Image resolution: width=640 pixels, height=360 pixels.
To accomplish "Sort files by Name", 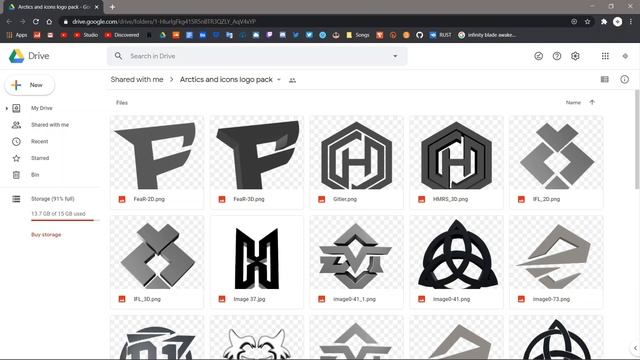I will point(573,102).
